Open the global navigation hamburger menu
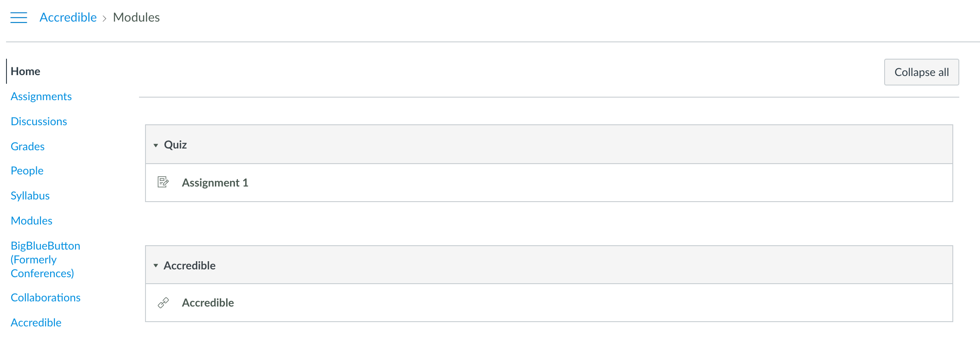This screenshot has height=348, width=980. tap(19, 18)
